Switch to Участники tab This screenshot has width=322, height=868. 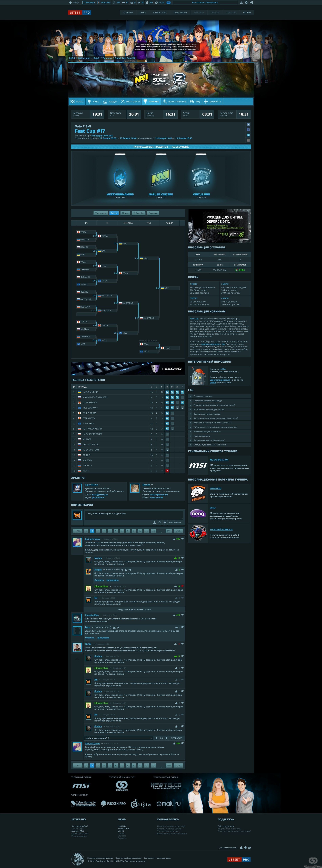click(100, 213)
